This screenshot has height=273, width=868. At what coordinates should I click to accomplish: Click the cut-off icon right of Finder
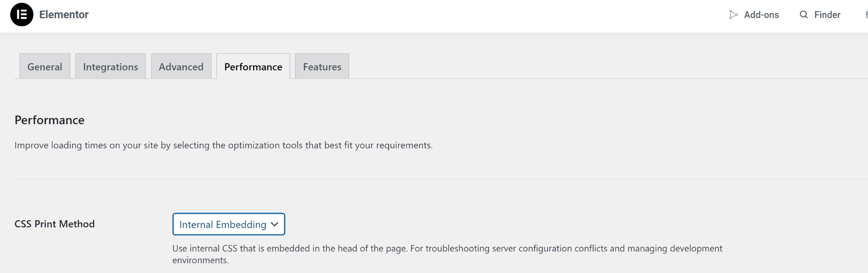coord(866,15)
